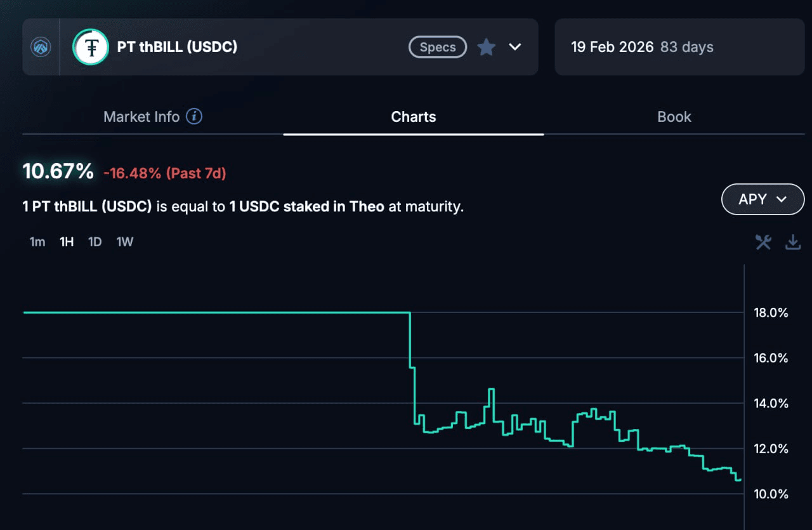
Task: Switch chart to 1D interval
Action: click(95, 242)
